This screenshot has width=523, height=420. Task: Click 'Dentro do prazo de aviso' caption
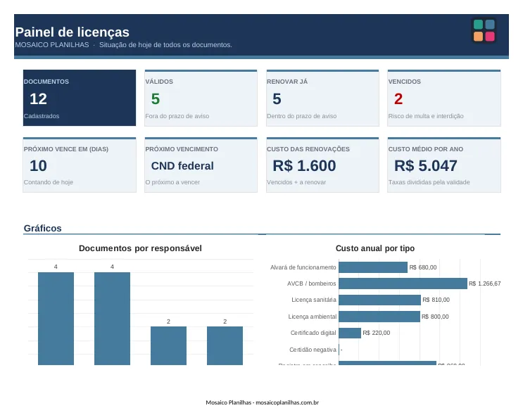coord(301,116)
